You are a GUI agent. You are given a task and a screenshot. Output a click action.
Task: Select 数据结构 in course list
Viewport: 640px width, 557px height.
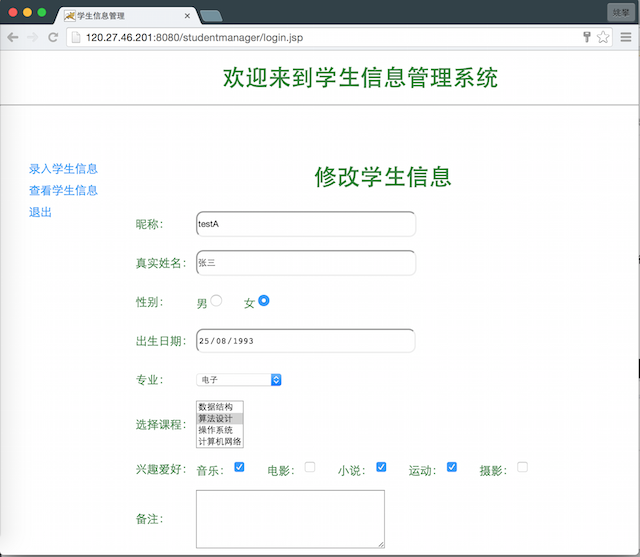tap(220, 407)
